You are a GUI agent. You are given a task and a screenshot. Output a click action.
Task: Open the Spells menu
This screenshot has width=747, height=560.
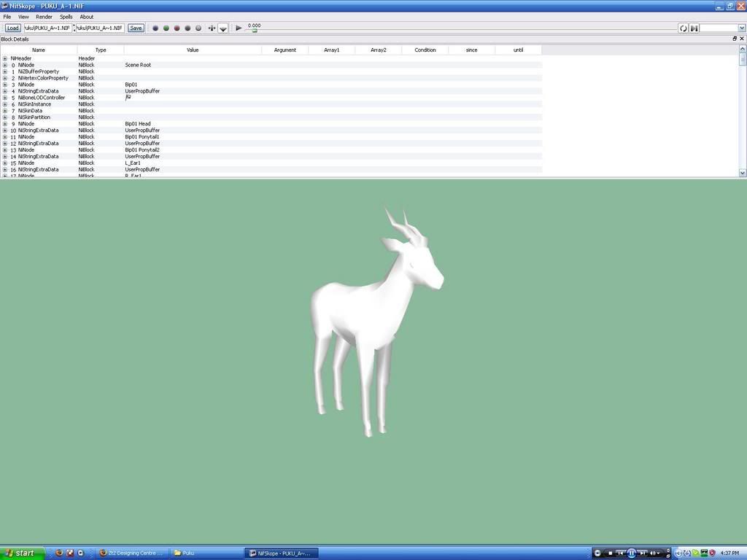point(66,17)
